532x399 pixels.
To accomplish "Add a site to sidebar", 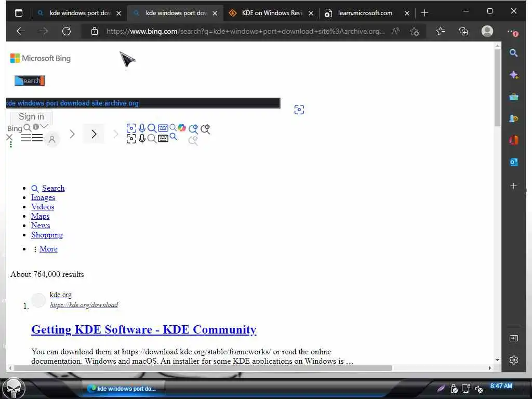I will click(514, 186).
